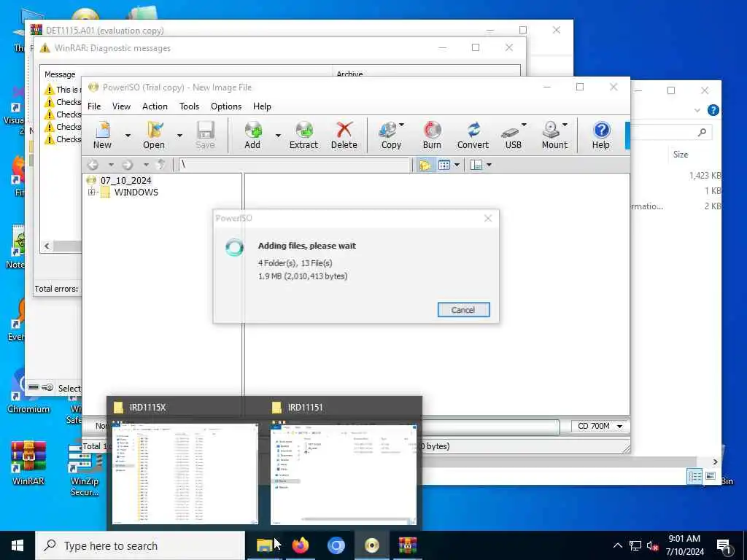Expand the Copy button dropdown arrow
Image resolution: width=747 pixels, height=560 pixels.
pyautogui.click(x=402, y=125)
